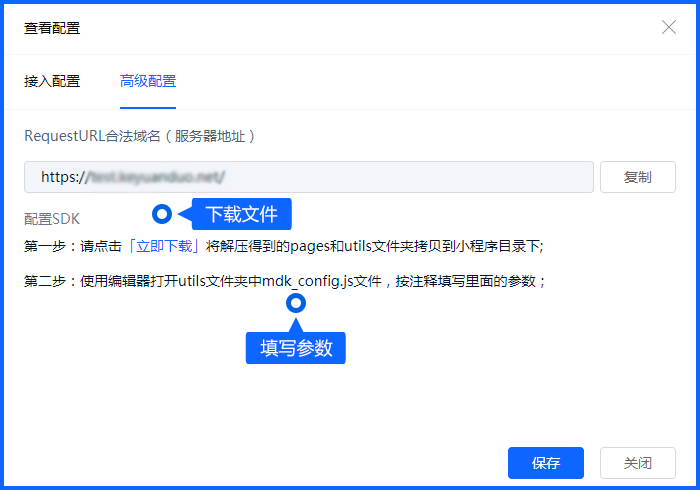Select the 填写参数 callout label
The width and height of the screenshot is (700, 490).
point(295,348)
